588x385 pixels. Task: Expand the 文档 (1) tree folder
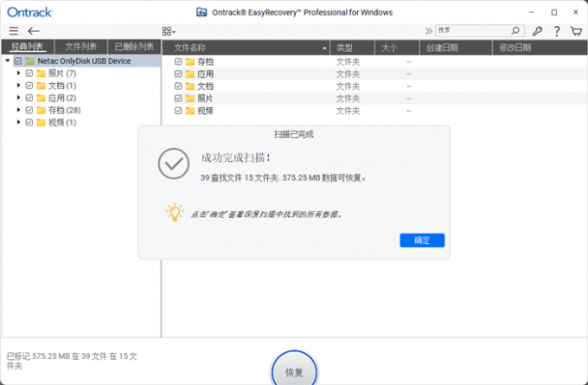(18, 86)
